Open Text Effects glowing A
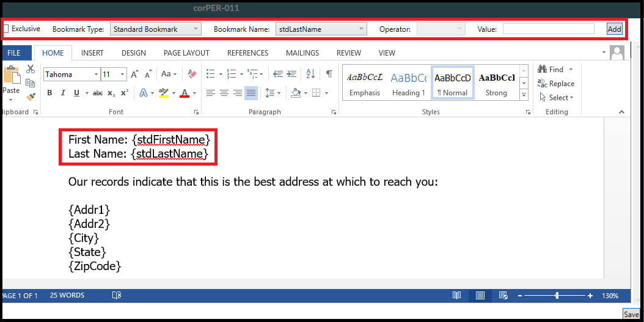644x322 pixels. [144, 93]
